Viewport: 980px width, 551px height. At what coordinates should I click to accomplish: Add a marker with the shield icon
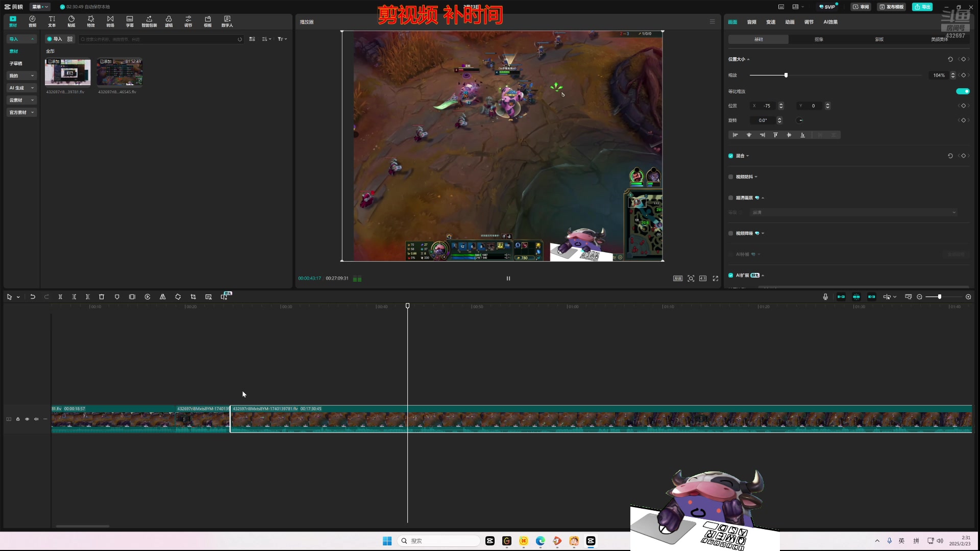(117, 297)
